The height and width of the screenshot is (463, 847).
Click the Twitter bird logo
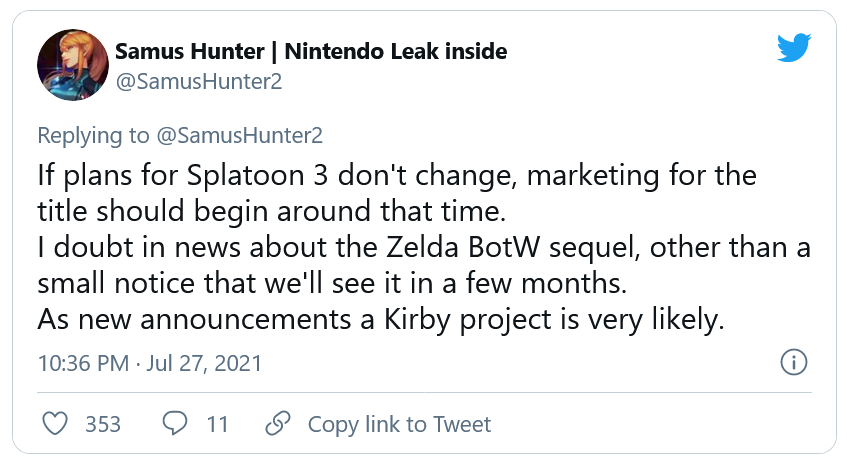click(795, 47)
